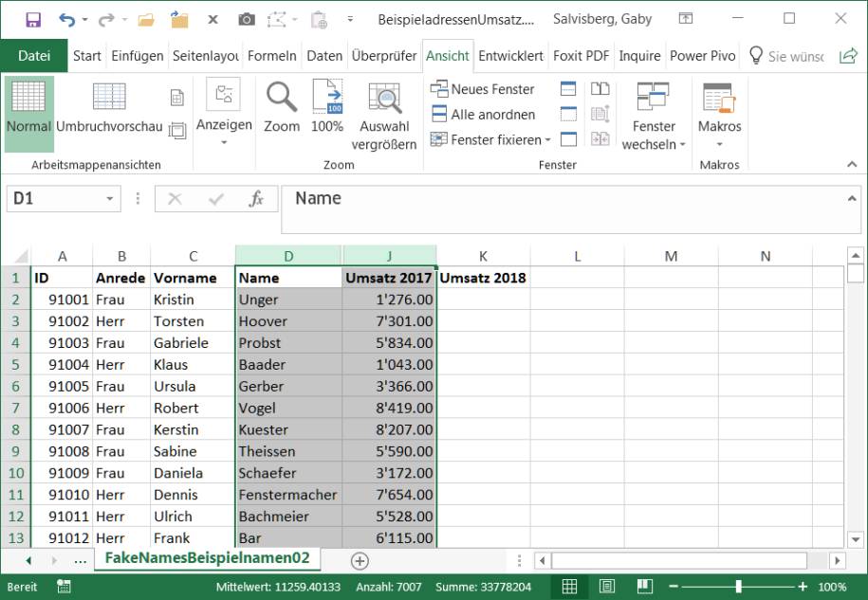Switch to the Inquire ribbon tab
The height and width of the screenshot is (600, 868).
639,56
